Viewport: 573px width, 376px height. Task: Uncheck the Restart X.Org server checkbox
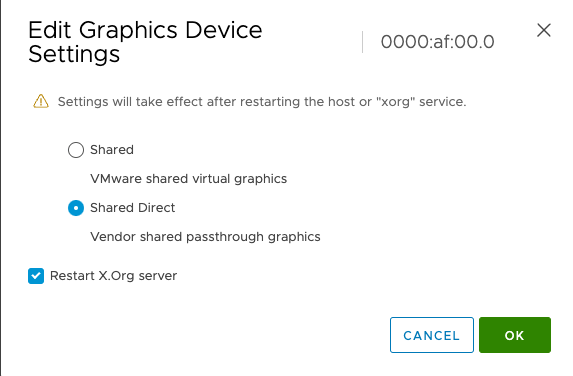coord(36,276)
